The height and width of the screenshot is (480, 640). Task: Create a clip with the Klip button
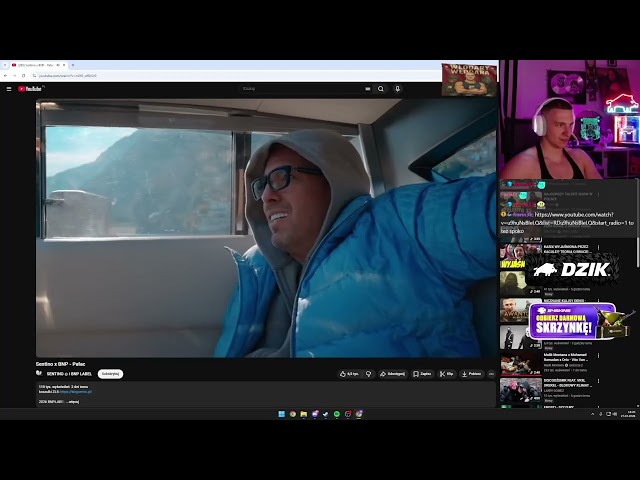447,374
